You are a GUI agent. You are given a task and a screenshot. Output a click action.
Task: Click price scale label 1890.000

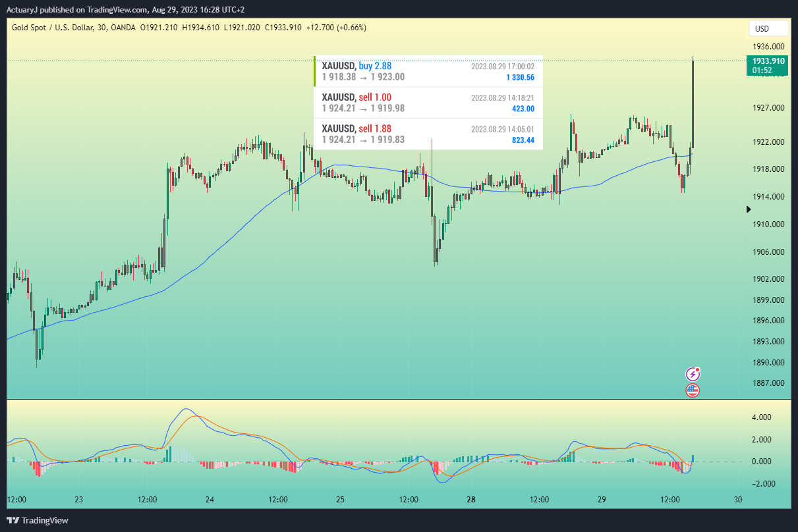pos(768,363)
